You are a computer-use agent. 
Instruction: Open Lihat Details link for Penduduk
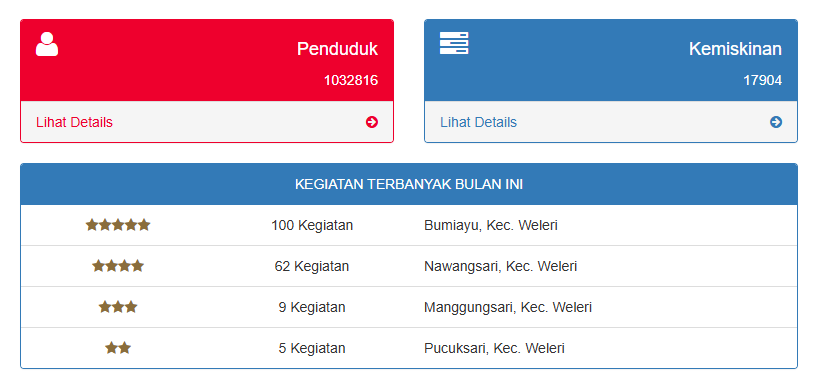[x=75, y=122]
